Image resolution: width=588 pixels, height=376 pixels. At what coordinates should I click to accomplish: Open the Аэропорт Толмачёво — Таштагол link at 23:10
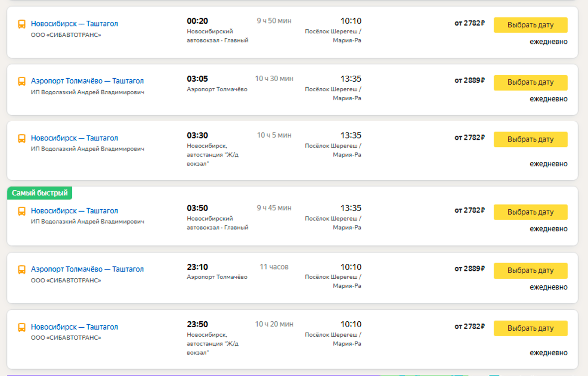(x=87, y=269)
